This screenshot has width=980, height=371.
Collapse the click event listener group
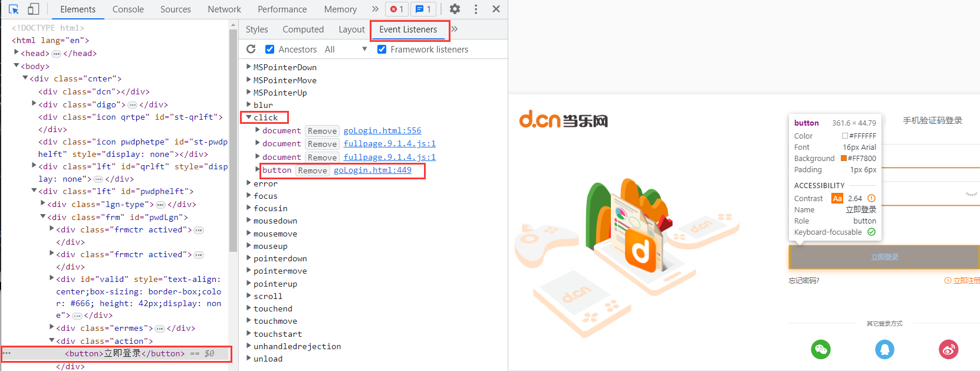(x=249, y=117)
